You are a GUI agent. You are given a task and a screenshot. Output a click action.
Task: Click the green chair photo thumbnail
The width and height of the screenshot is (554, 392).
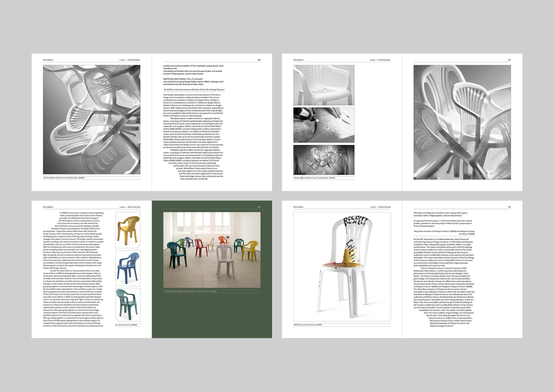128,305
